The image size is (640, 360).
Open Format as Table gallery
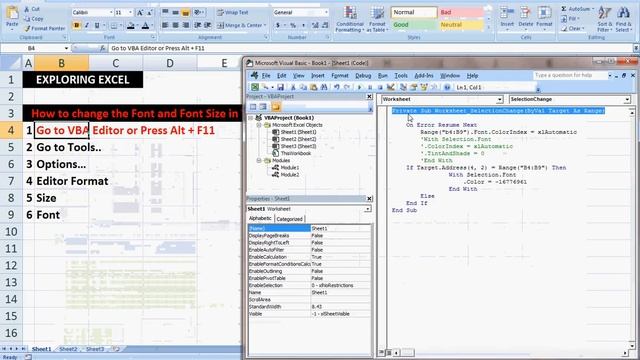point(376,19)
